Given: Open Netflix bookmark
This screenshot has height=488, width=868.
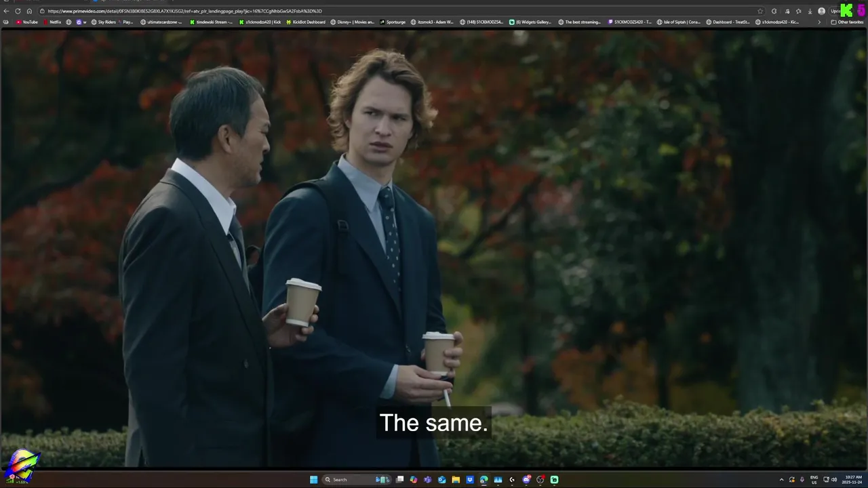Looking at the screenshot, I should (x=52, y=22).
